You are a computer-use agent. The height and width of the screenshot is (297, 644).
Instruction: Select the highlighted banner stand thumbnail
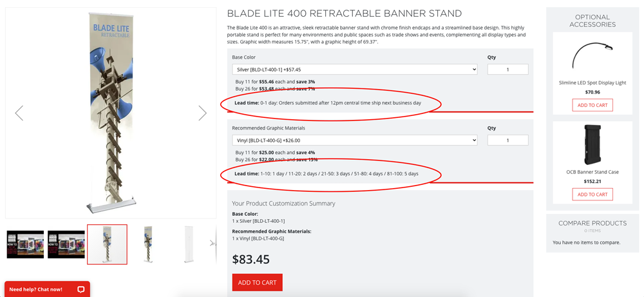tap(107, 244)
